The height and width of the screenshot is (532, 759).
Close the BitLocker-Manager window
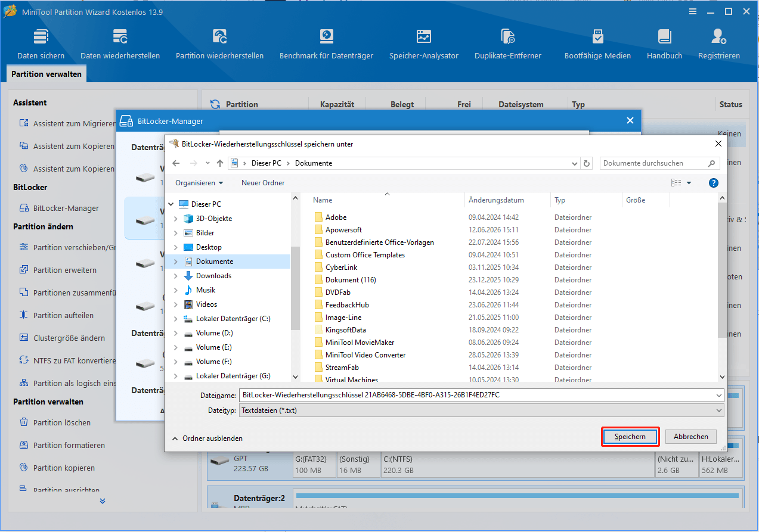tap(630, 121)
